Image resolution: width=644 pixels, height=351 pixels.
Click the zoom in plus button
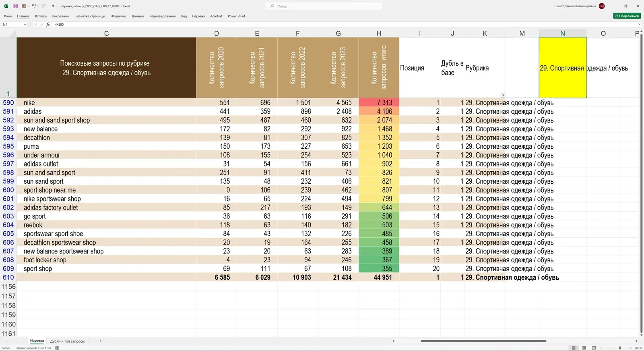[x=631, y=348]
